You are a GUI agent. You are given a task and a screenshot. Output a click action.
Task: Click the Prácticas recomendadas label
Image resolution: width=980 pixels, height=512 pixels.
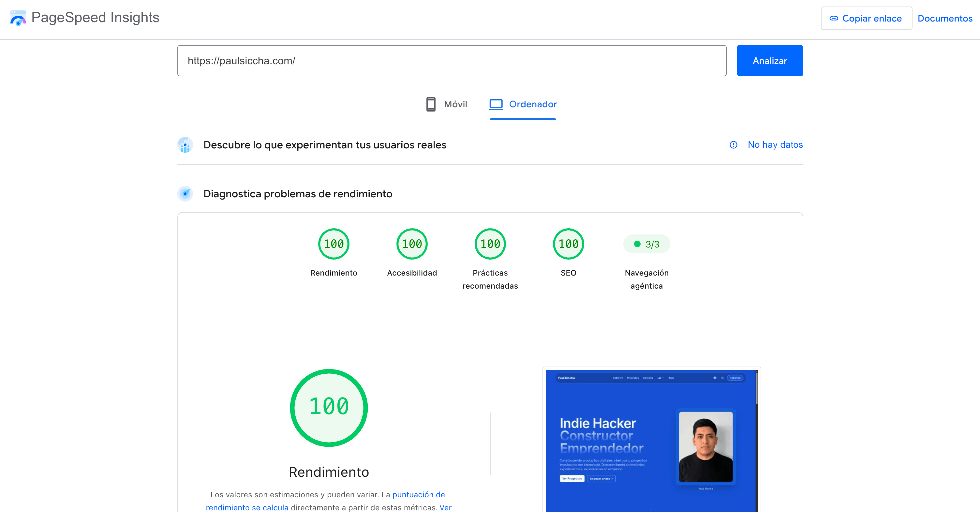pos(490,279)
